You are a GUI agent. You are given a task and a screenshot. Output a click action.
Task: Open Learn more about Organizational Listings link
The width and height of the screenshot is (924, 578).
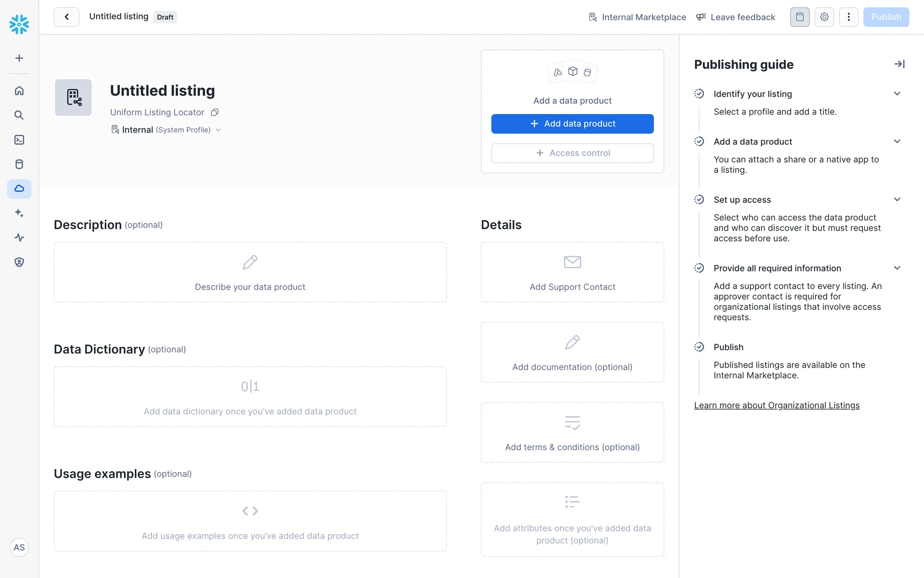776,406
